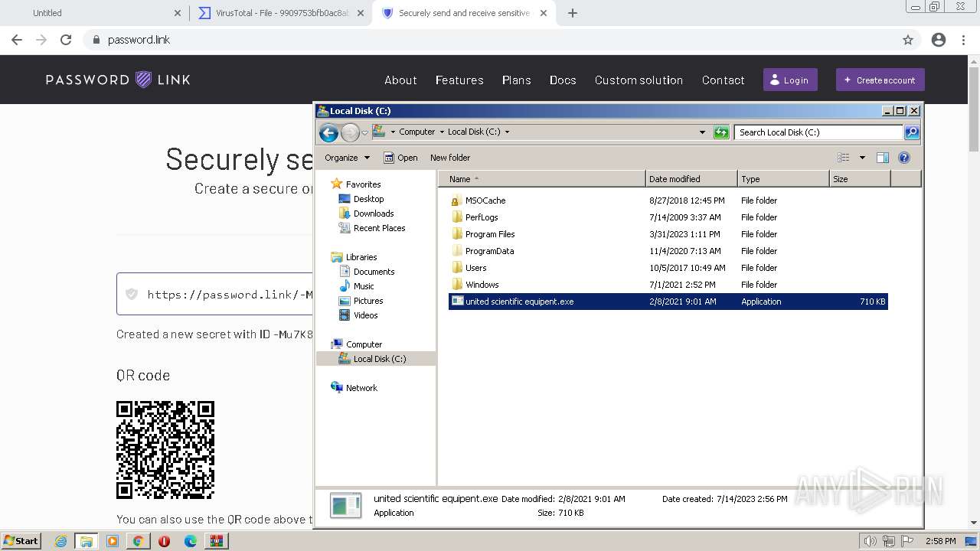Viewport: 980px width, 551px height.
Task: Click the Create account button
Action: tap(880, 80)
